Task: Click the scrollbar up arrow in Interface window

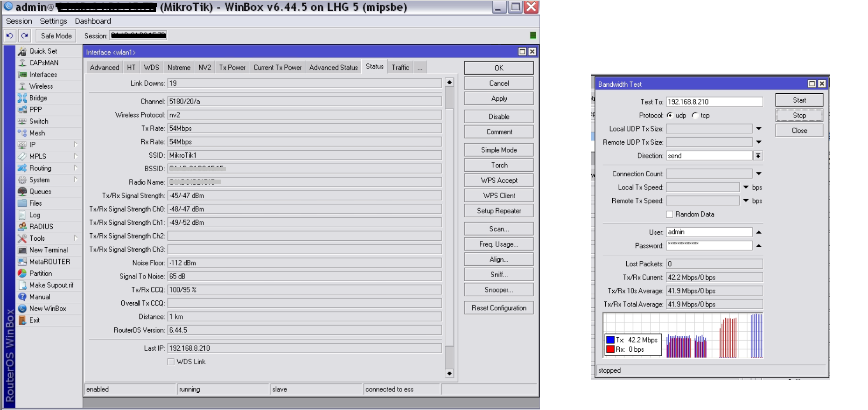Action: [x=449, y=83]
